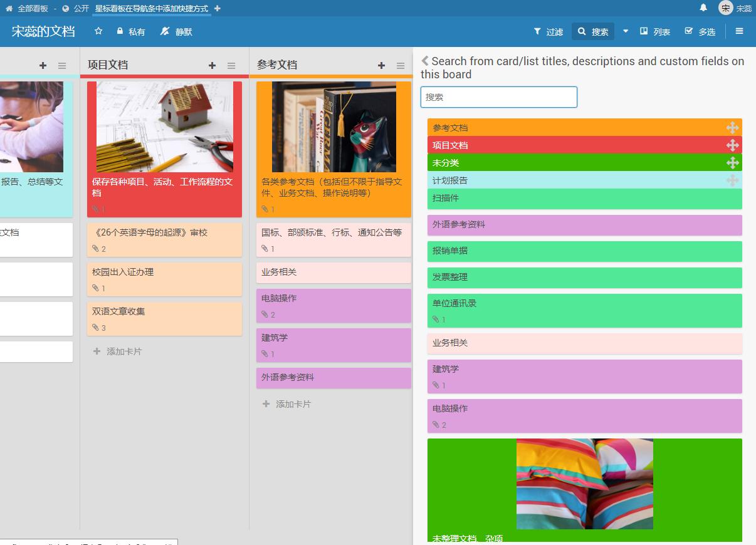756x545 pixels.
Task: Toggle 私有 board visibility
Action: (130, 31)
